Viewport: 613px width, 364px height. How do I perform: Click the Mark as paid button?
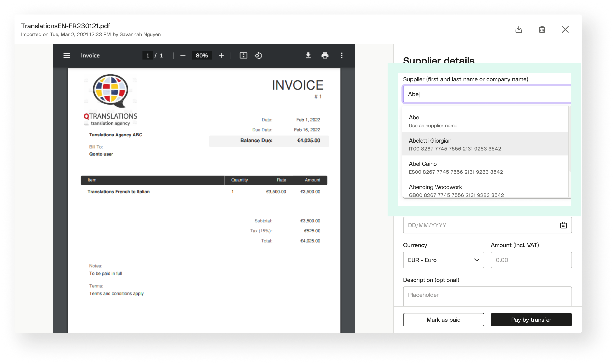[443, 320]
